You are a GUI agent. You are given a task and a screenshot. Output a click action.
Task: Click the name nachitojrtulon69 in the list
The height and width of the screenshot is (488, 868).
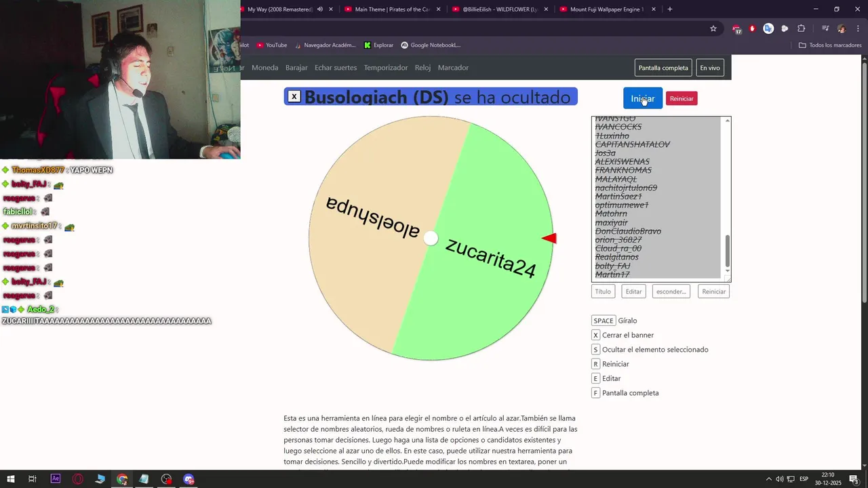626,188
